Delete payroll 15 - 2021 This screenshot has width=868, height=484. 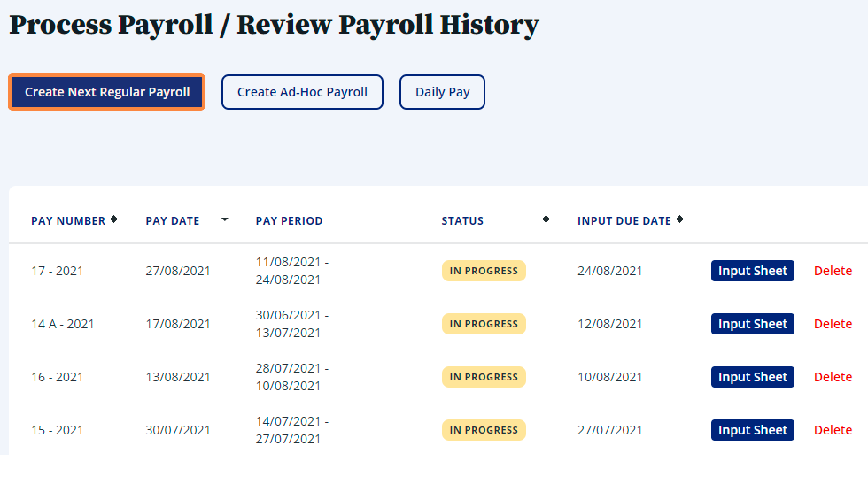(833, 430)
